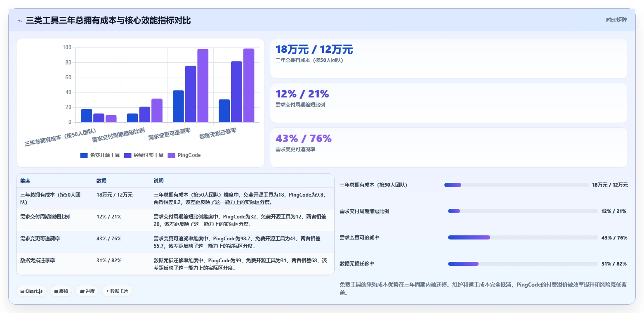
Task: Click the PingCode bar for 数据无损迁移率
Action: [x=249, y=85]
